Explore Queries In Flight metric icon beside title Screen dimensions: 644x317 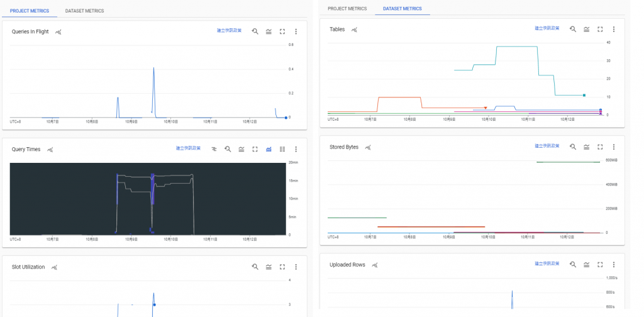(x=58, y=32)
